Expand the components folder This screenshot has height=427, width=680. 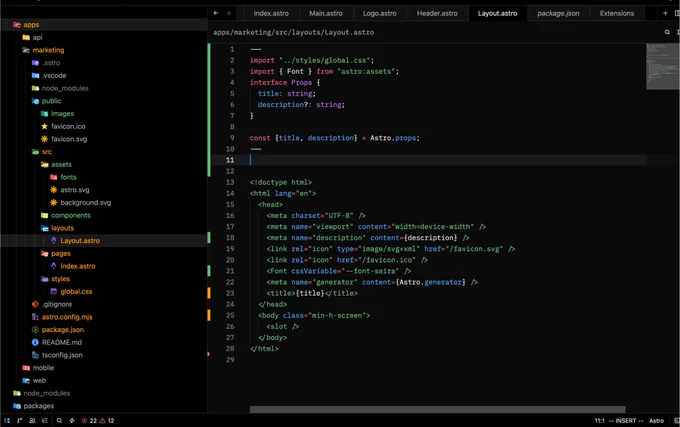tap(66, 215)
